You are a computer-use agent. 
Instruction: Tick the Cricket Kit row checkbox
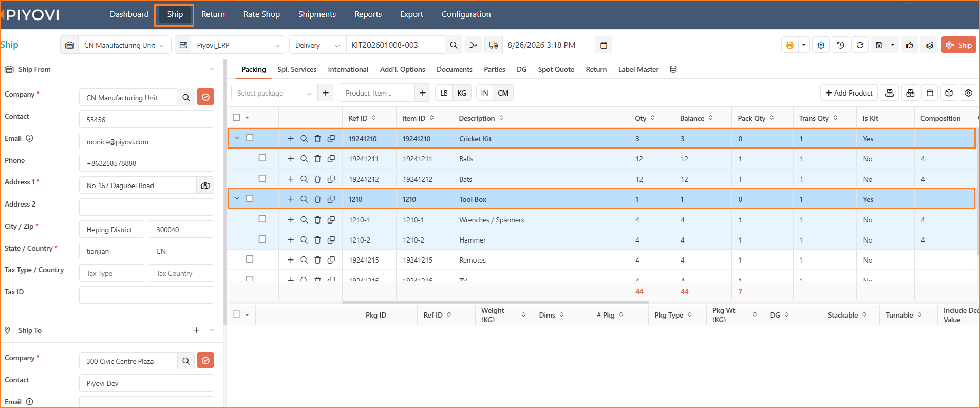point(250,138)
